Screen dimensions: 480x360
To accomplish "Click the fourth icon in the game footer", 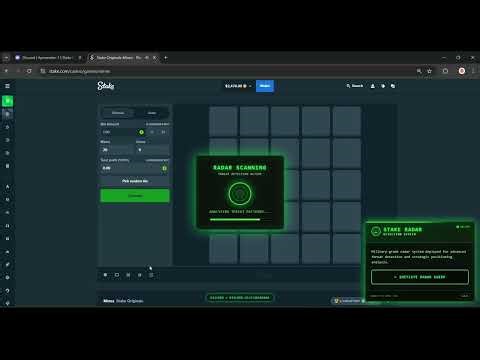I will (x=140, y=275).
